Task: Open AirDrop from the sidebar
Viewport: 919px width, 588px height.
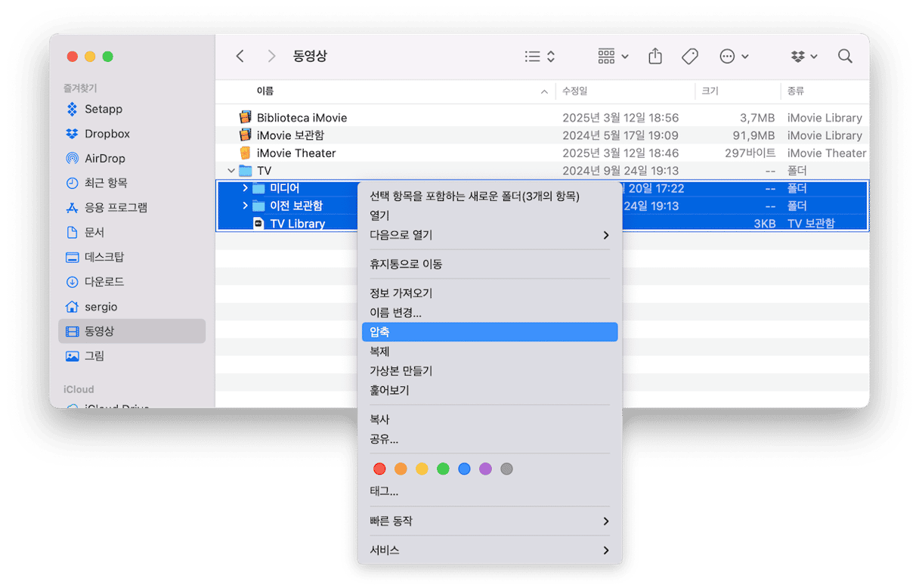Action: coord(104,159)
